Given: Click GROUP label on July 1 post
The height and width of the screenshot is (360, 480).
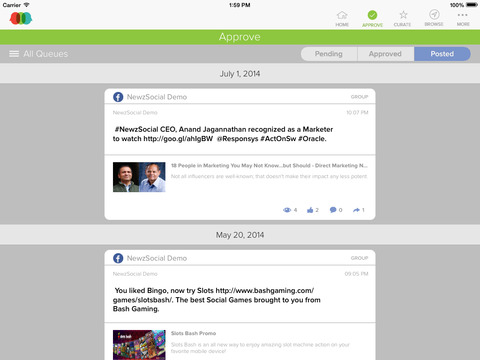Looking at the screenshot, I should pos(359,97).
